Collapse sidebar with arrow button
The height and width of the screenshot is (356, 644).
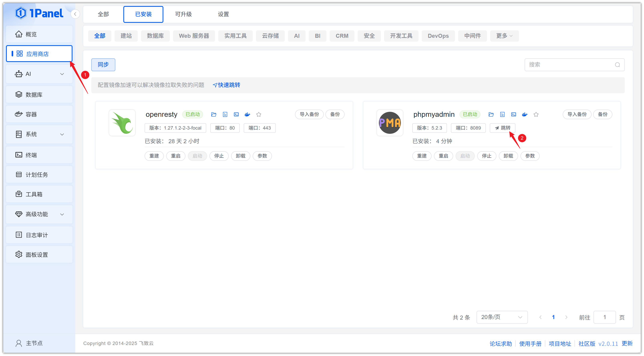point(75,14)
